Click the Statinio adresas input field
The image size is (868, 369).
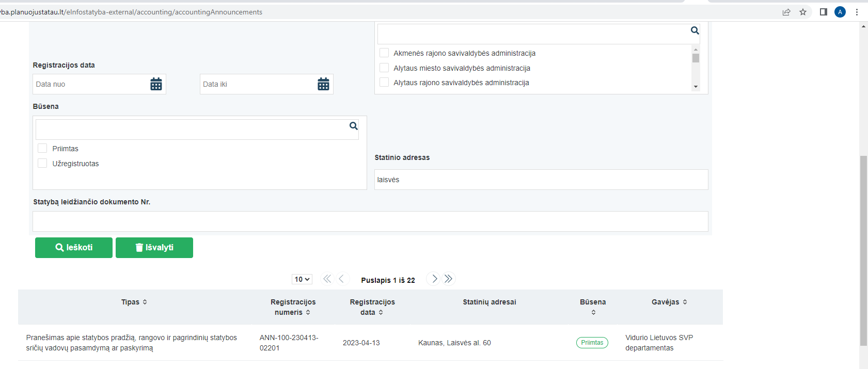[x=541, y=180]
